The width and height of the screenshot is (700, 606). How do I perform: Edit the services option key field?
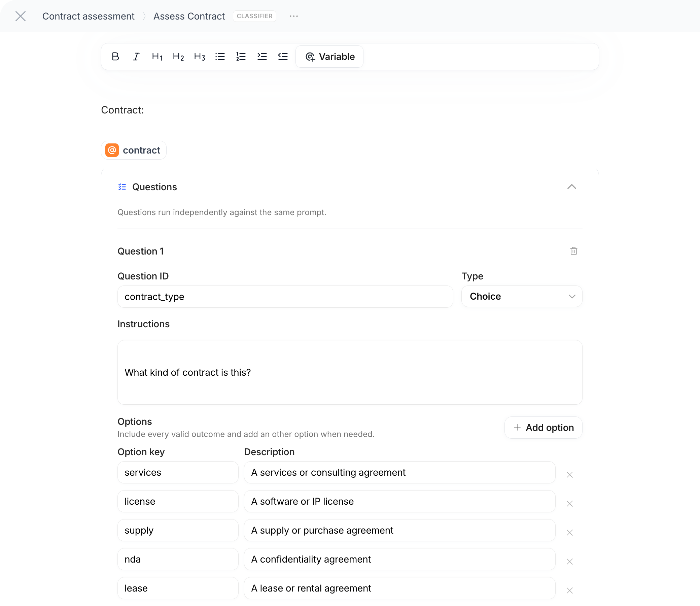(178, 472)
